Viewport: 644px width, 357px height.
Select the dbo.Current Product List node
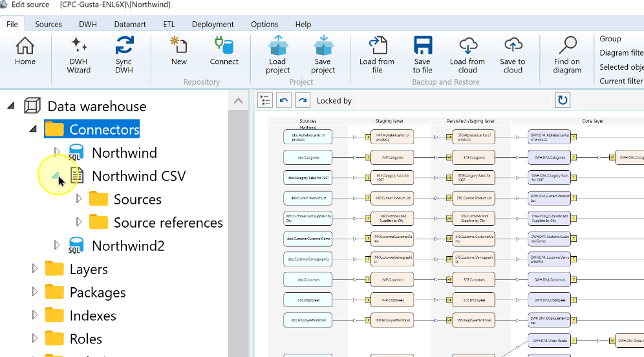click(308, 198)
